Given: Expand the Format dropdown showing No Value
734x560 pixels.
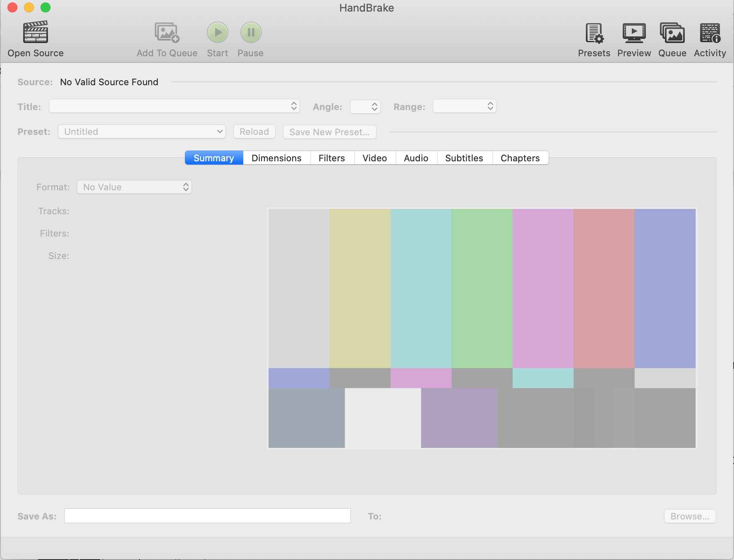Looking at the screenshot, I should (134, 187).
